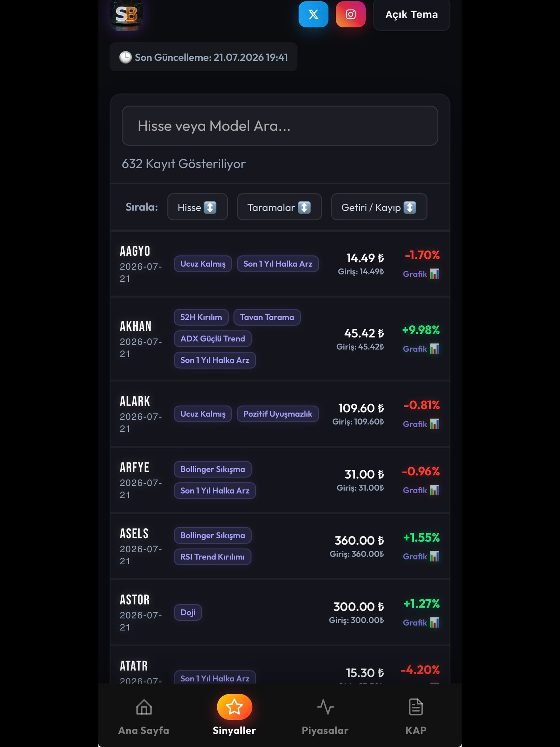
Task: Open the Instagram social link
Action: click(350, 14)
